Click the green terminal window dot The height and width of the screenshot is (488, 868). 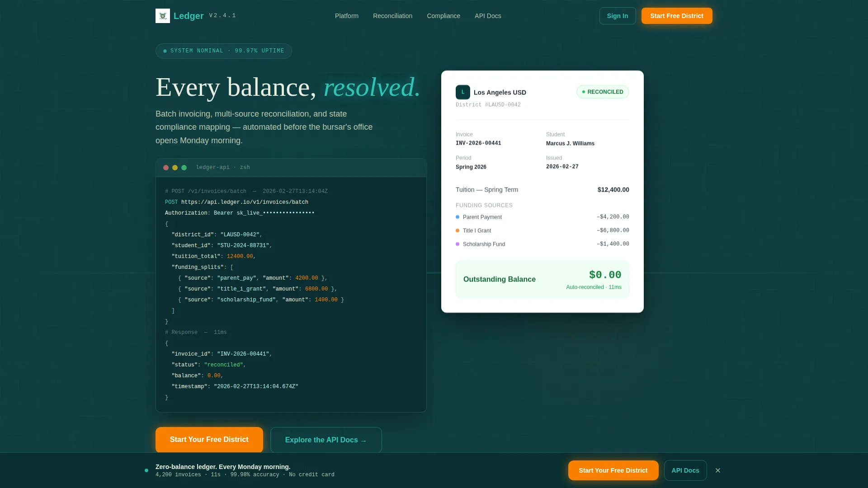coord(184,168)
